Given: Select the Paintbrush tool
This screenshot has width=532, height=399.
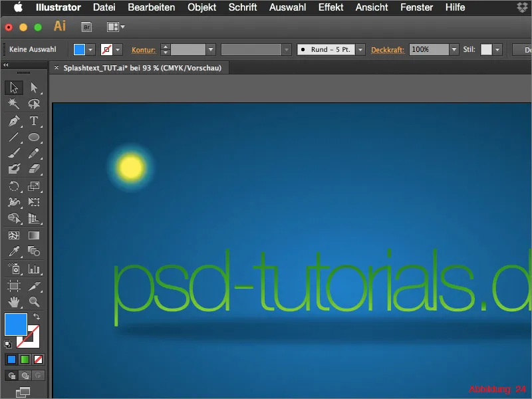Looking at the screenshot, I should pos(14,154).
